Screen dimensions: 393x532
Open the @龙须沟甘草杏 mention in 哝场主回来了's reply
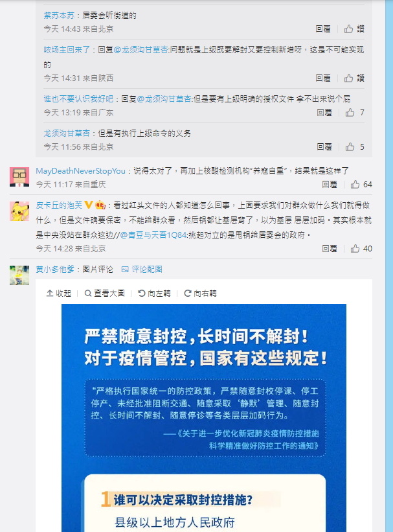click(140, 49)
